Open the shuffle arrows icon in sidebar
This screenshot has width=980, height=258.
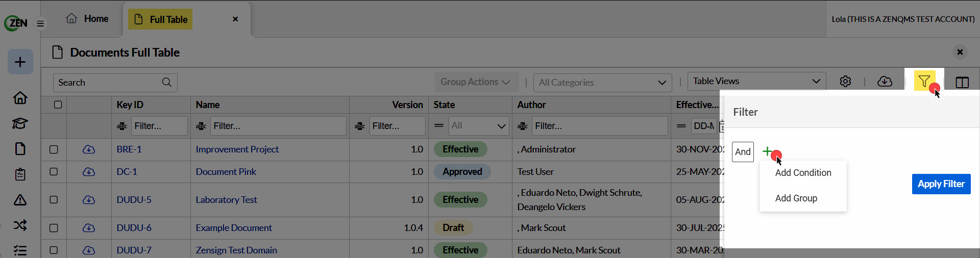[20, 225]
